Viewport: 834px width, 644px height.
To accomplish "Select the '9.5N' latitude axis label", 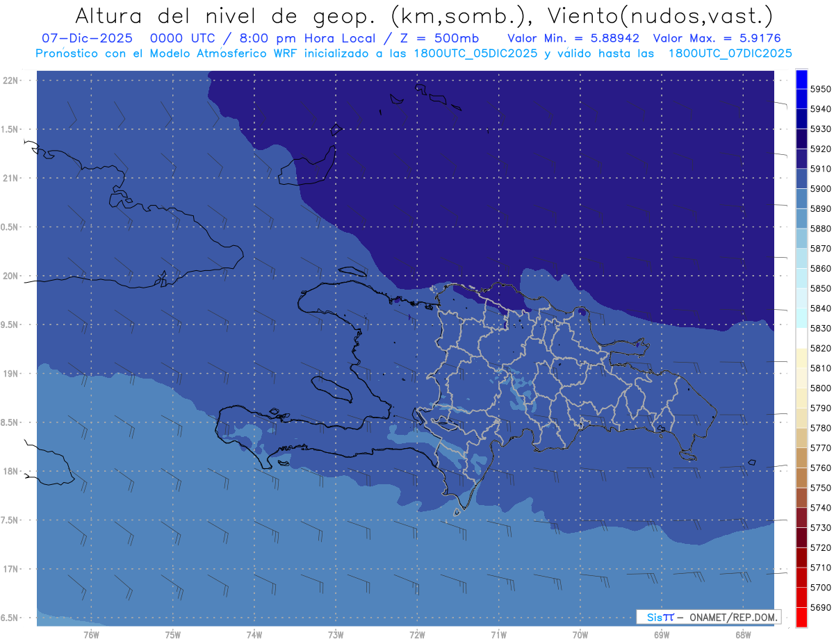I will coord(10,325).
